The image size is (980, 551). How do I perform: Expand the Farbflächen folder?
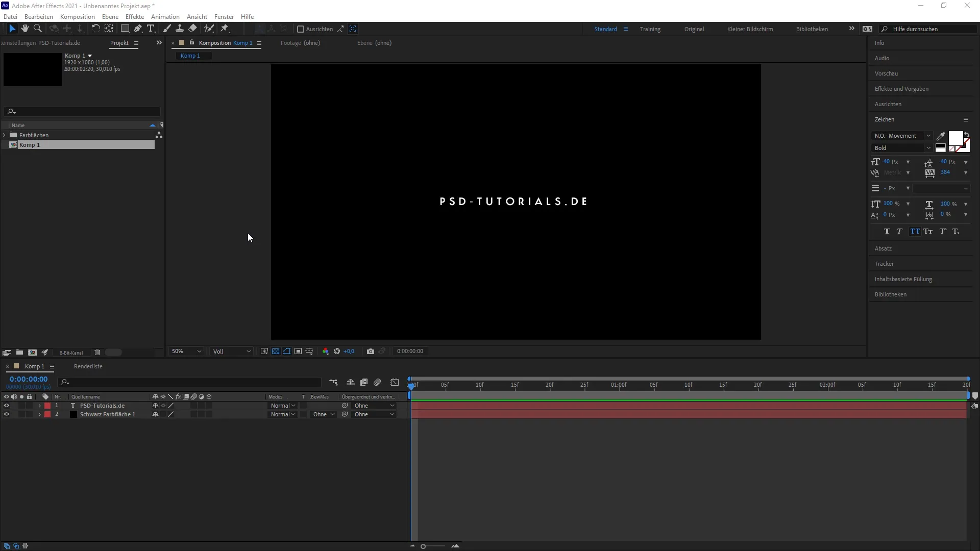[4, 135]
